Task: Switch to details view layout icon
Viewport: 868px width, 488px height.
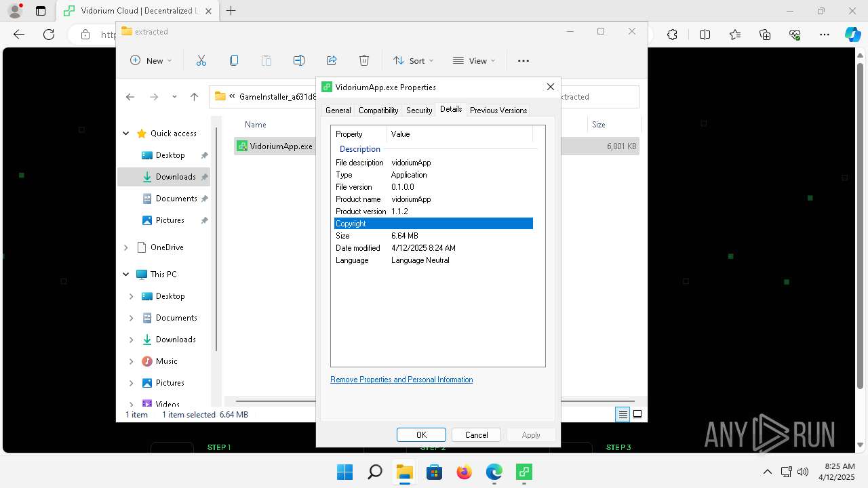Action: tap(623, 414)
